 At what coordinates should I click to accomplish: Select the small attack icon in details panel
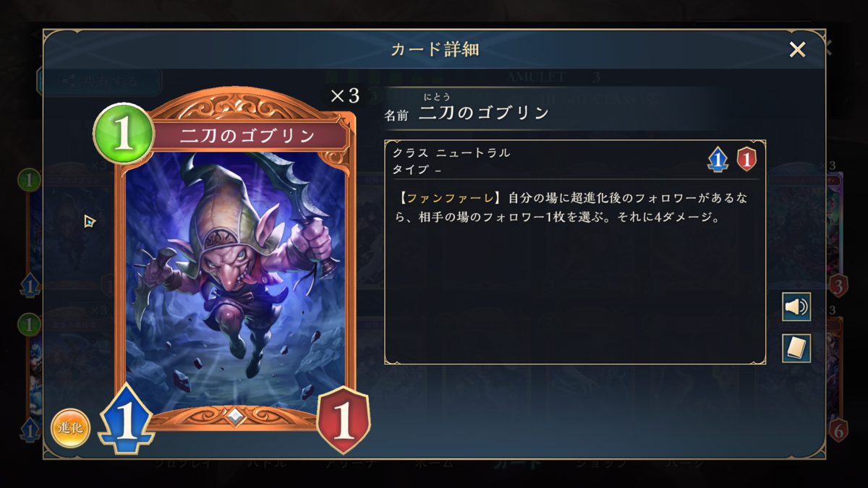(717, 159)
